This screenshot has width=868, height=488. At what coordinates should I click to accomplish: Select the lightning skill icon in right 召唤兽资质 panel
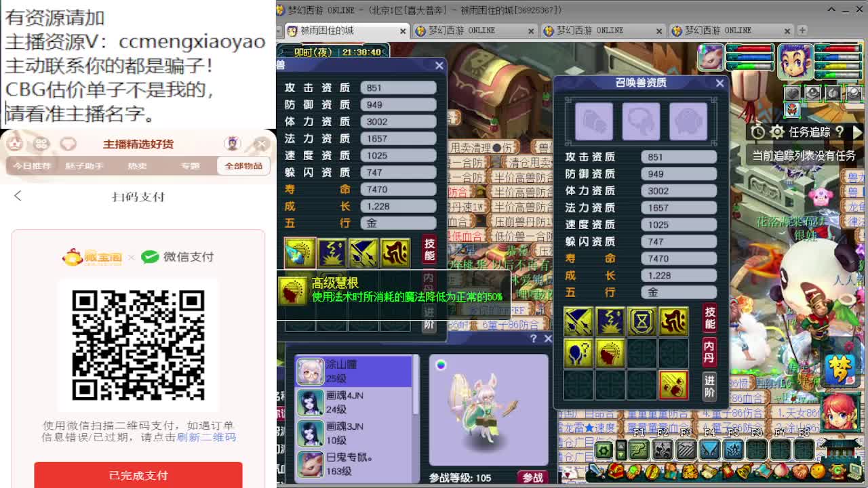click(610, 321)
